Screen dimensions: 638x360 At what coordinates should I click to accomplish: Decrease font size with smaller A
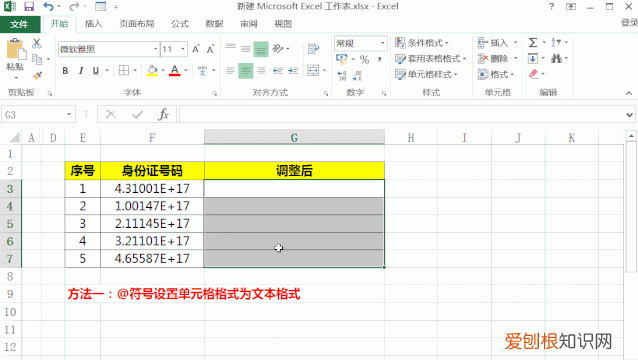point(211,49)
